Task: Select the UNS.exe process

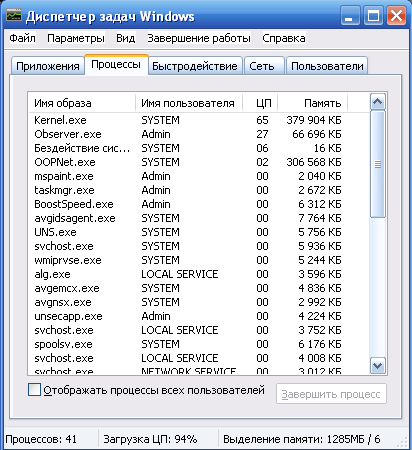Action: click(199, 232)
